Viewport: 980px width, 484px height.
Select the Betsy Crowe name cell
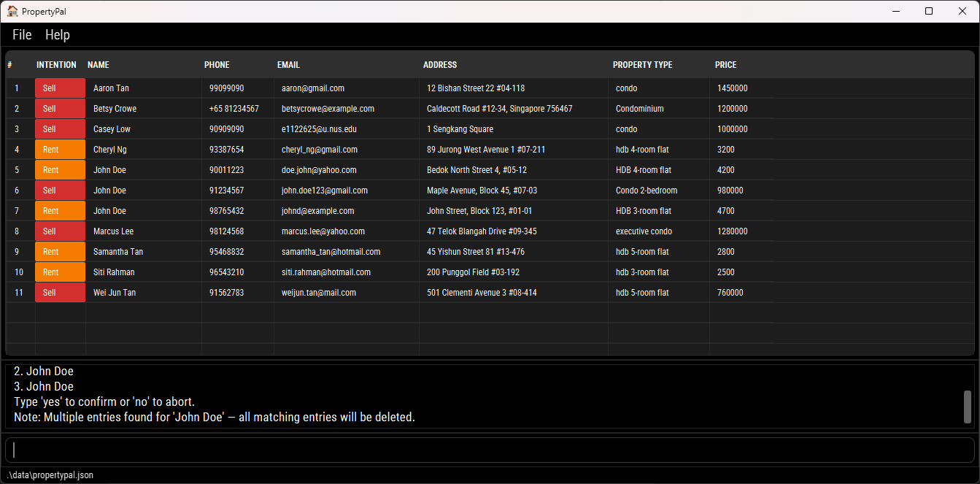pyautogui.click(x=115, y=109)
